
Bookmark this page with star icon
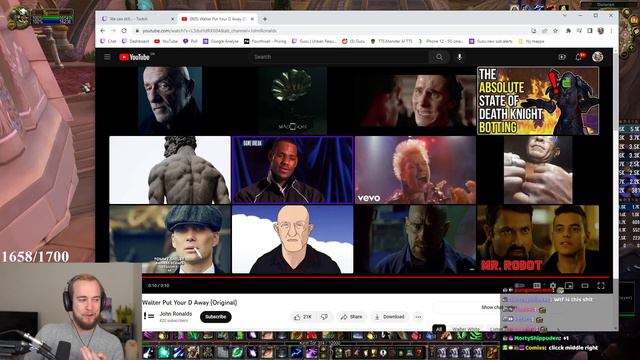coord(555,31)
